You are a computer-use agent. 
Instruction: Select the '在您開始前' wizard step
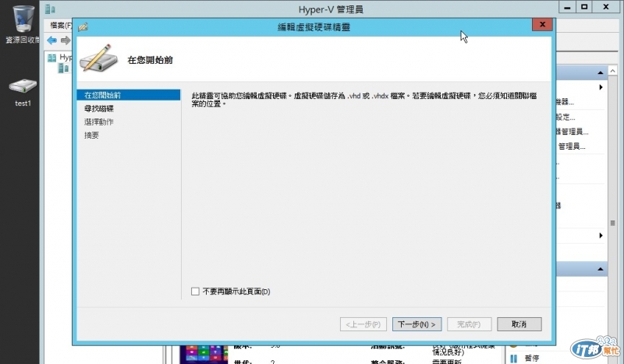pyautogui.click(x=128, y=95)
